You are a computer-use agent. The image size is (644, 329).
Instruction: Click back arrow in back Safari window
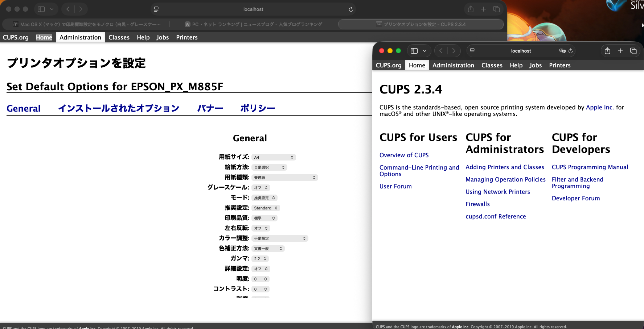[x=68, y=9]
